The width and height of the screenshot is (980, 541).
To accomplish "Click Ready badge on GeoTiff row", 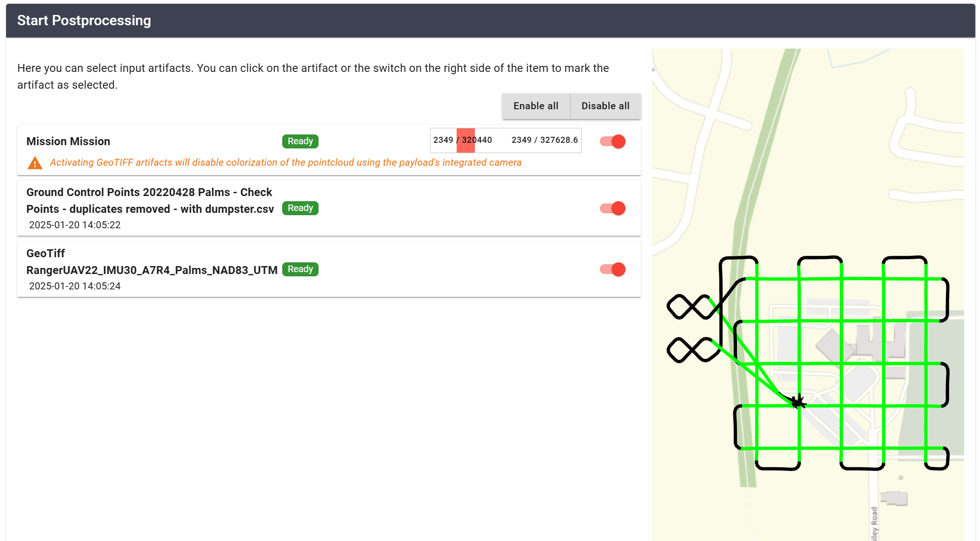I will pyautogui.click(x=300, y=269).
